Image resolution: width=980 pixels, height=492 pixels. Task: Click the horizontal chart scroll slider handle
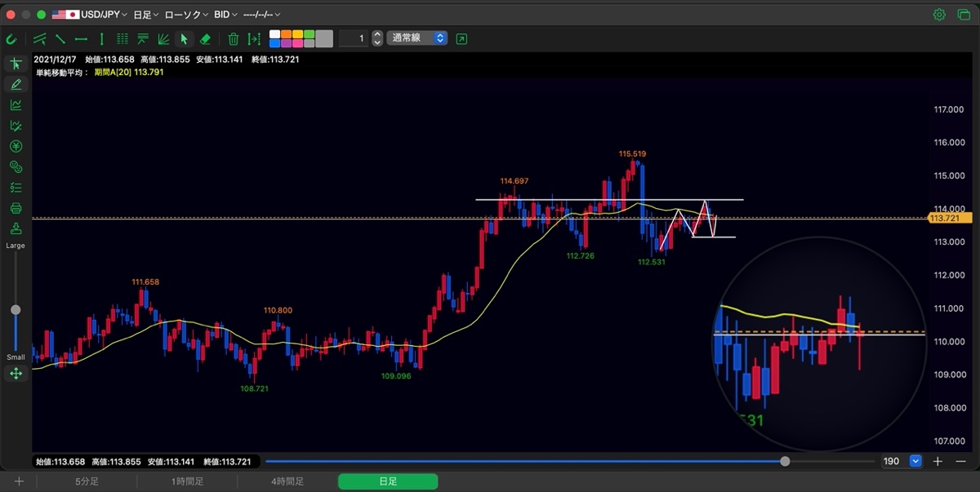(x=785, y=461)
